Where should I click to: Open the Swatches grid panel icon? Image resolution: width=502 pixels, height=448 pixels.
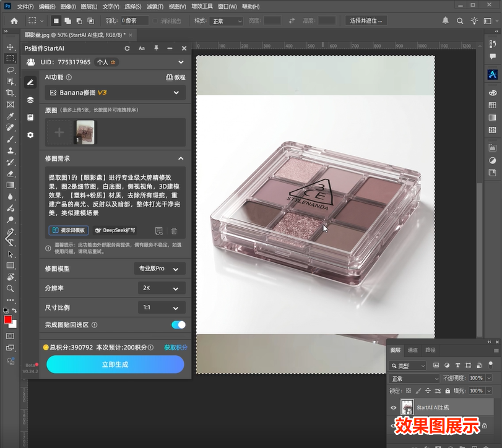coord(492,105)
